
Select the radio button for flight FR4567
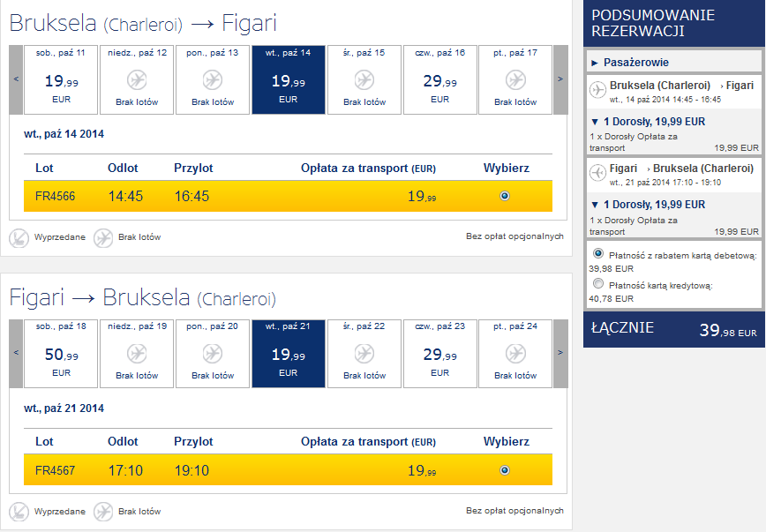point(505,470)
